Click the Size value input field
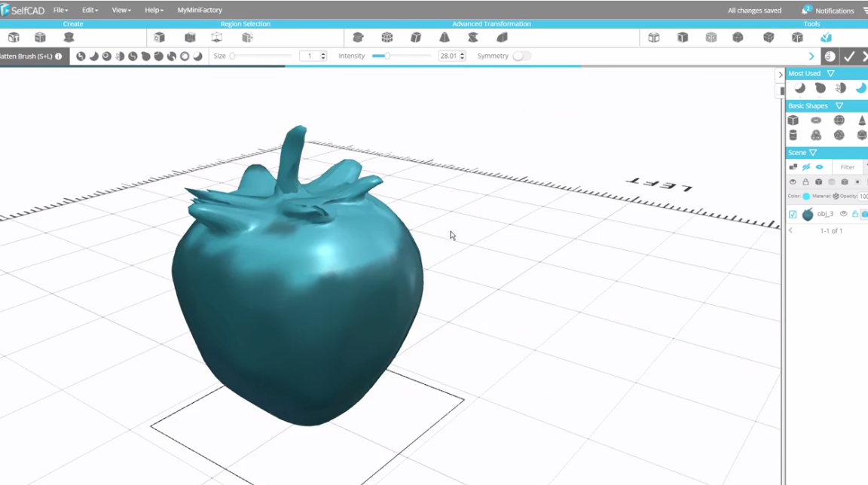The width and height of the screenshot is (868, 485). coord(310,56)
